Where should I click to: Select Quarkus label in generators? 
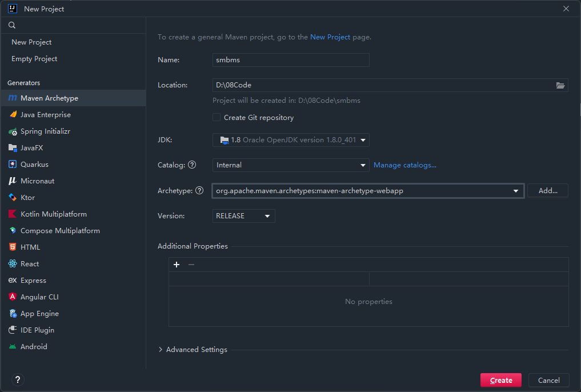coord(34,165)
